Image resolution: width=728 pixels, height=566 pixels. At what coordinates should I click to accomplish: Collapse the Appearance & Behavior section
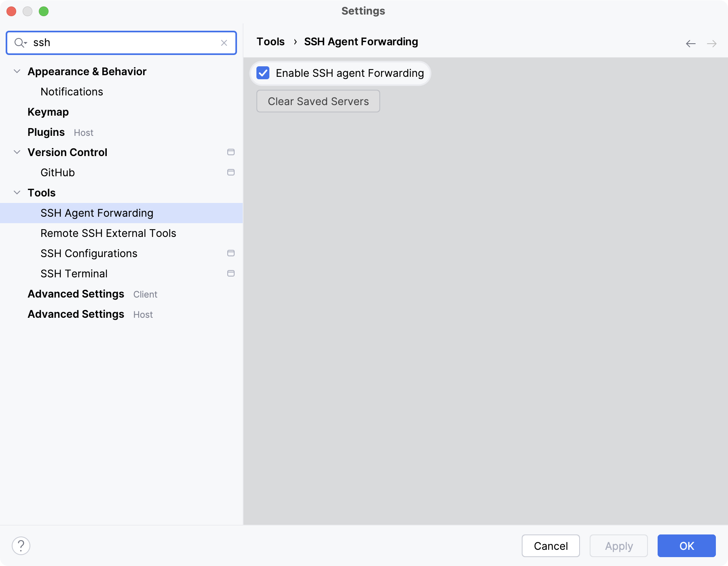(17, 71)
